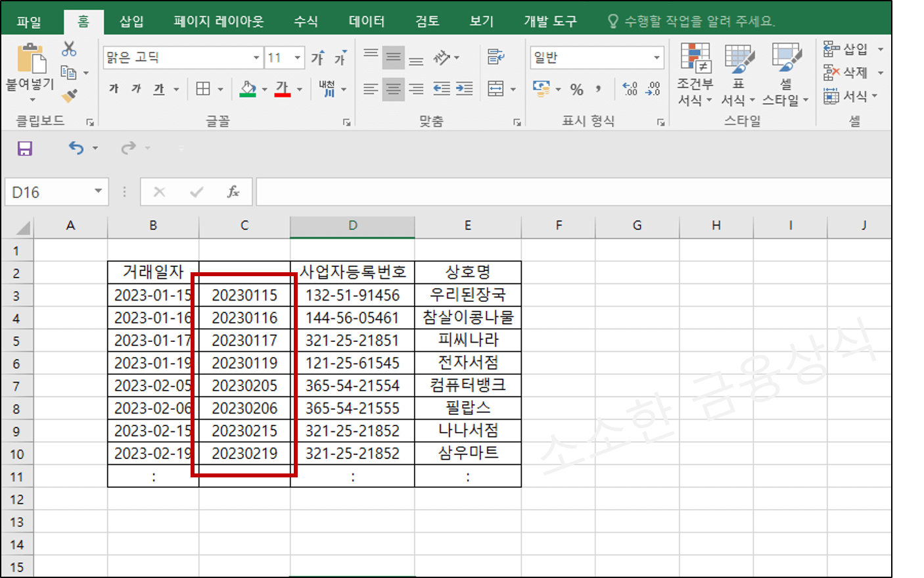Open the font name dropdown
This screenshot has height=578, width=924.
tap(256, 57)
